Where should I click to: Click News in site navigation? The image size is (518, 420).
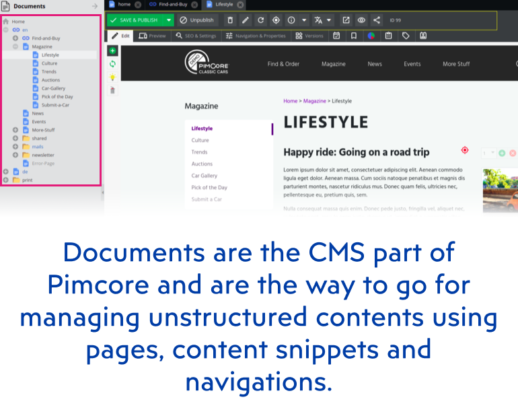375,64
